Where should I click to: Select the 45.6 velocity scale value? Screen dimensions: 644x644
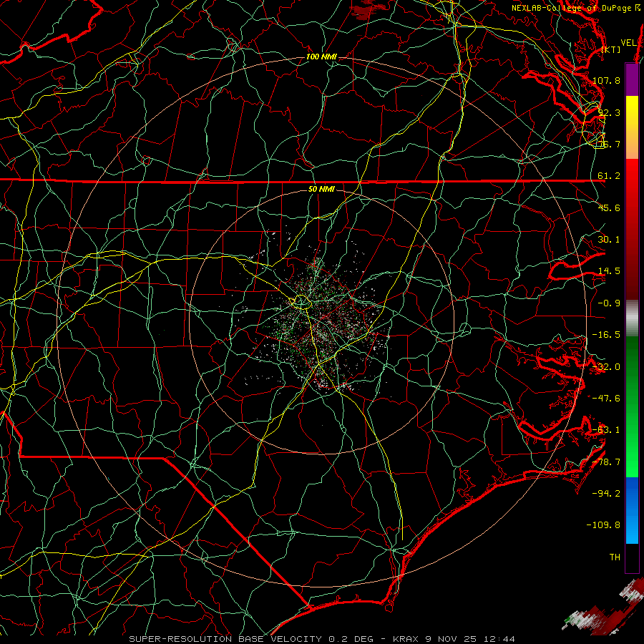coord(609,208)
